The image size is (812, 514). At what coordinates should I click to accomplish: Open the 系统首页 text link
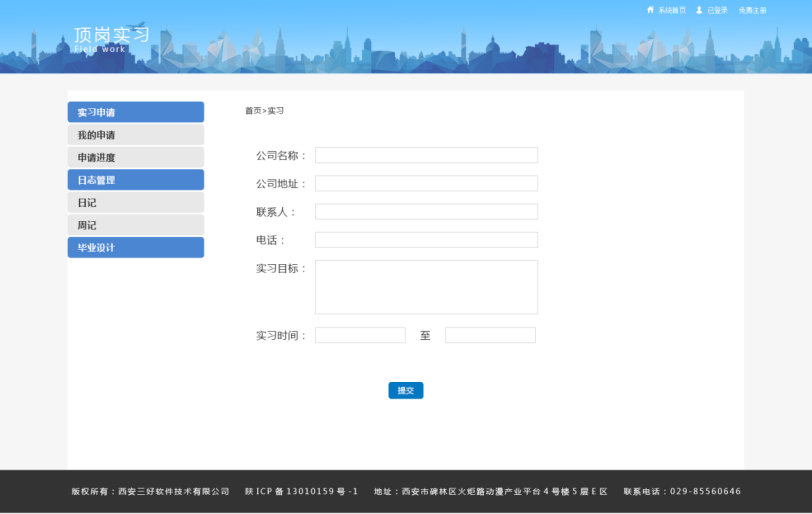point(672,10)
